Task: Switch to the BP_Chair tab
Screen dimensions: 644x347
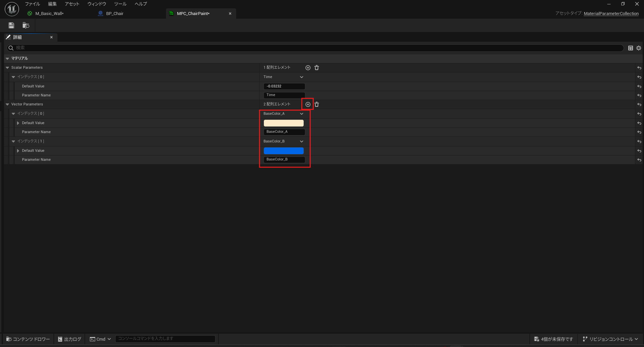Action: pyautogui.click(x=115, y=14)
